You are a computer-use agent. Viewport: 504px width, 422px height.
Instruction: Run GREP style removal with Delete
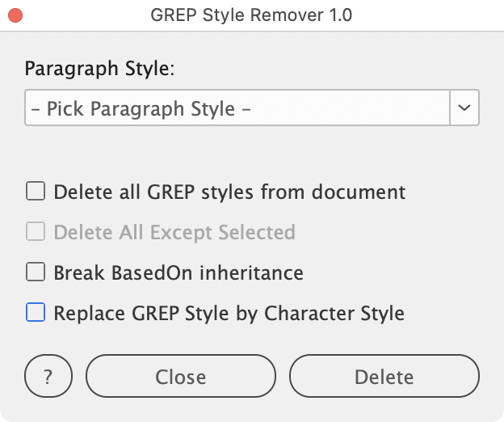pos(384,377)
